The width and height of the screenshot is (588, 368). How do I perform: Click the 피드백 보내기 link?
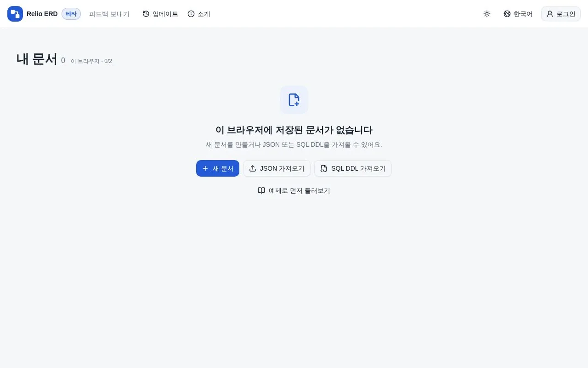point(109,14)
